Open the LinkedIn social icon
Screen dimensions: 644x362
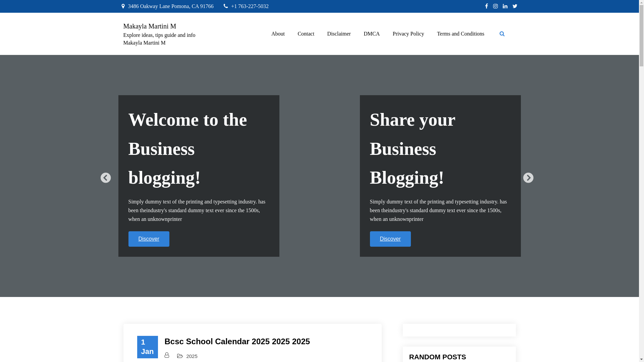click(x=505, y=6)
